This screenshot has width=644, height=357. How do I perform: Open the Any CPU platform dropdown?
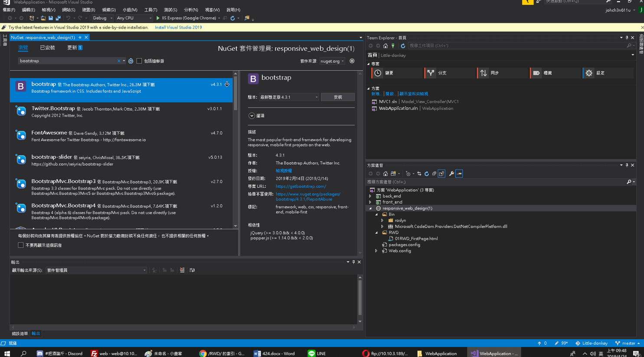[x=134, y=18]
